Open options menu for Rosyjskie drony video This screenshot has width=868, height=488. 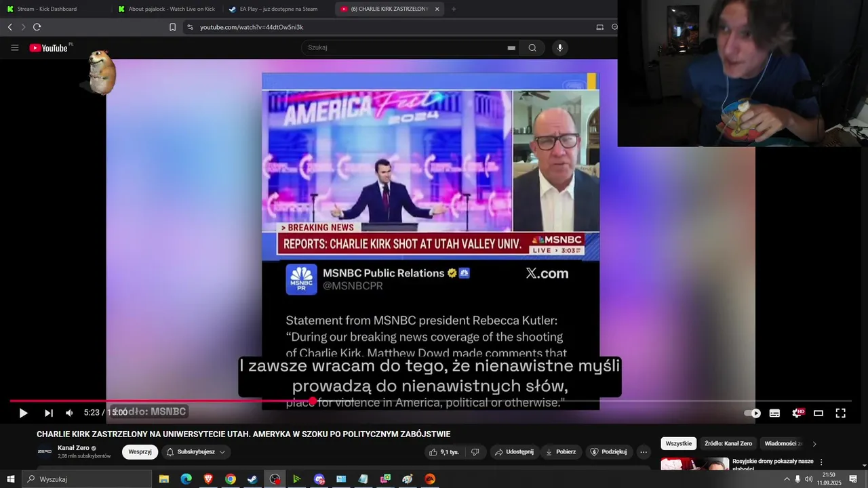[822, 462]
